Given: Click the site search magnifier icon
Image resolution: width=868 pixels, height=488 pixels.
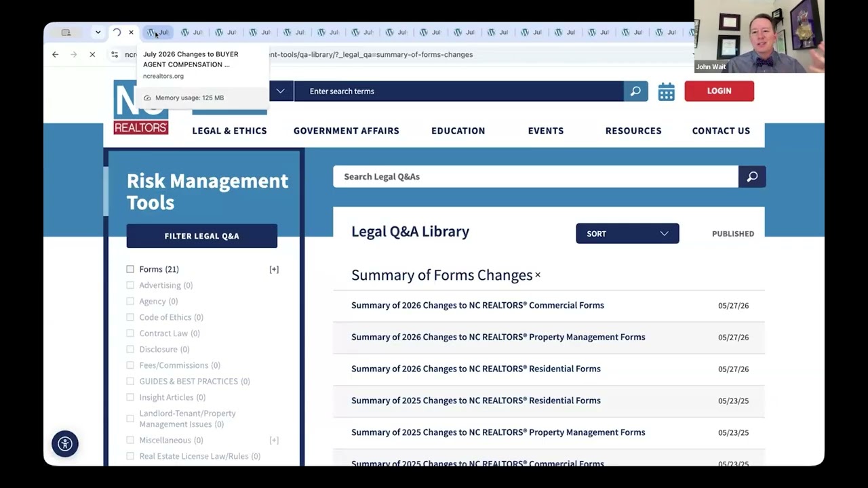Looking at the screenshot, I should [x=635, y=91].
